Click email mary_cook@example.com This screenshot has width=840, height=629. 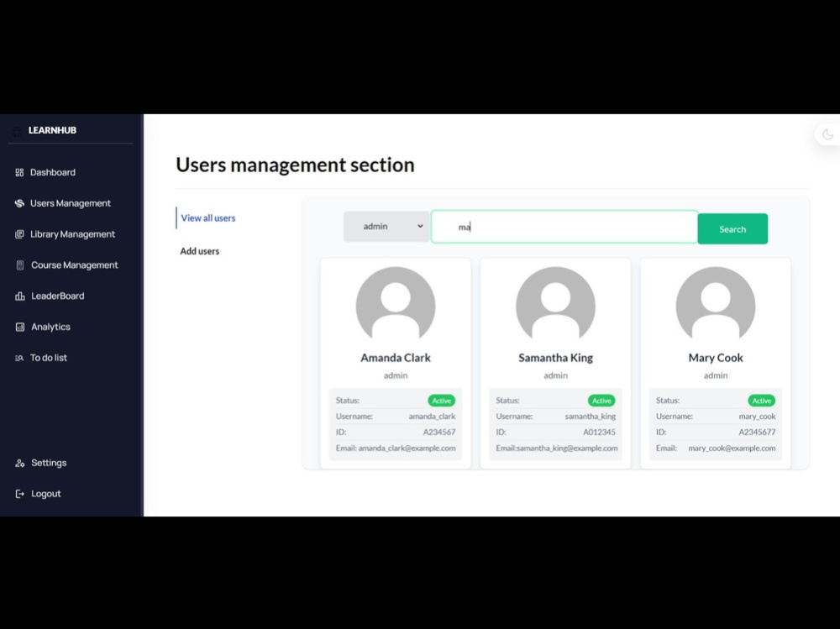(x=732, y=448)
